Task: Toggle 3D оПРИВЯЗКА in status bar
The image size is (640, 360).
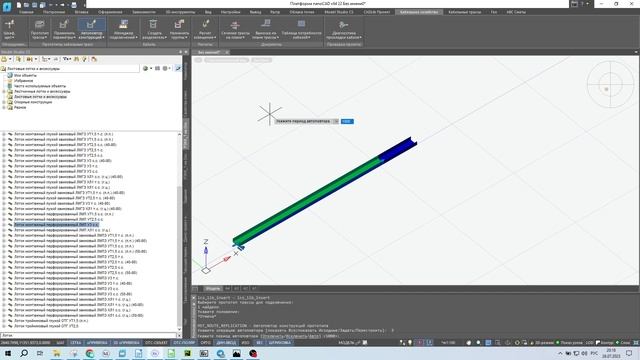Action: coord(126,343)
